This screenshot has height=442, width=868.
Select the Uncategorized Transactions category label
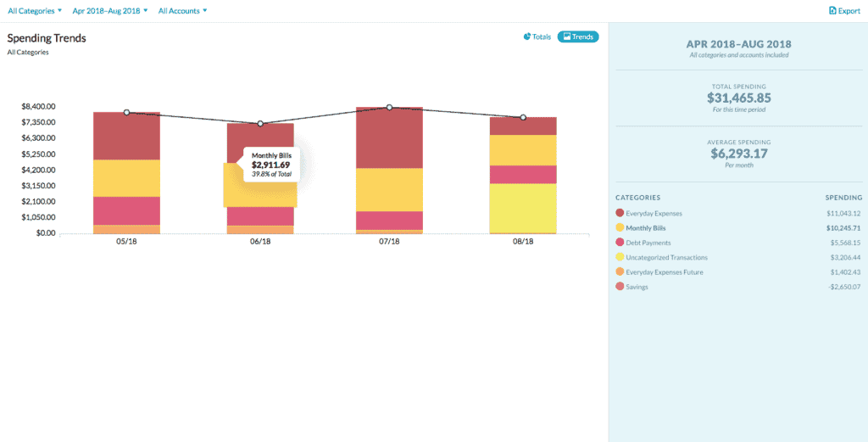click(x=666, y=258)
